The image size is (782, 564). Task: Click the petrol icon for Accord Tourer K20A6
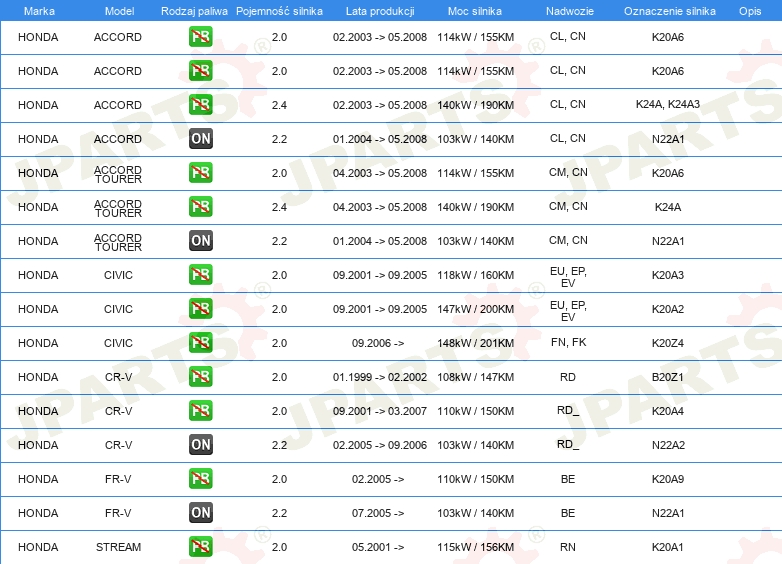pos(201,173)
